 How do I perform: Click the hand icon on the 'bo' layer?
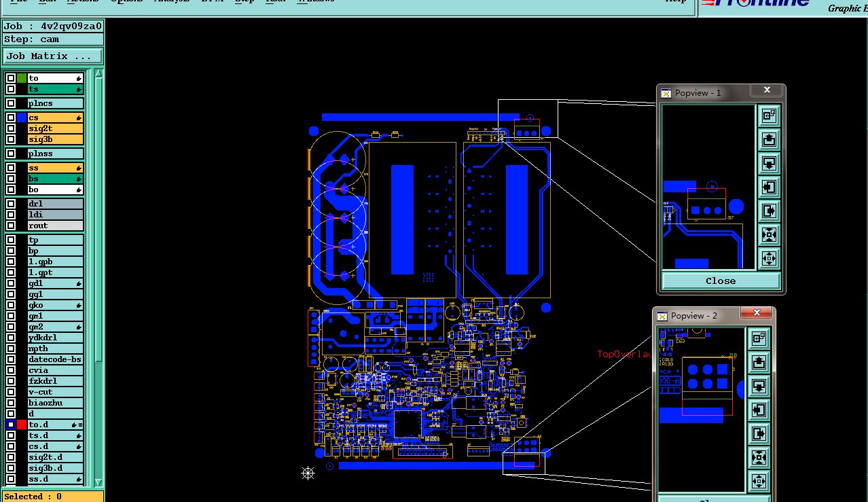pyautogui.click(x=79, y=190)
